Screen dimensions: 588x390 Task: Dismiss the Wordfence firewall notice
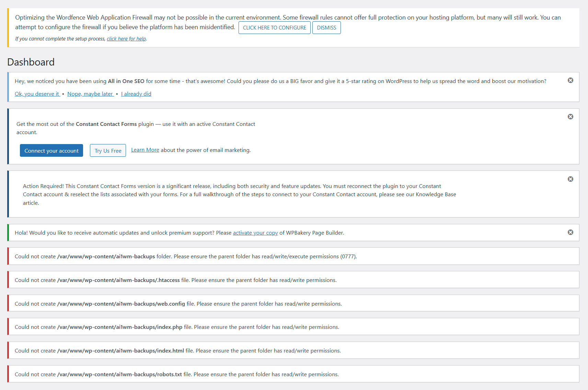(x=326, y=28)
